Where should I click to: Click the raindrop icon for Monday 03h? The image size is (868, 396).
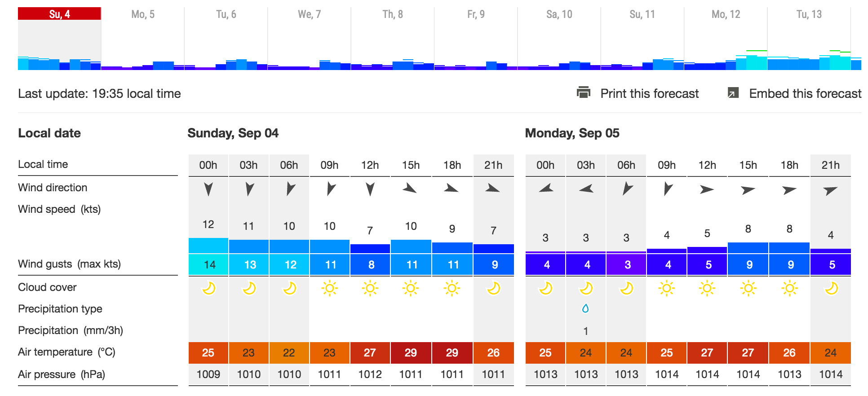tap(585, 308)
